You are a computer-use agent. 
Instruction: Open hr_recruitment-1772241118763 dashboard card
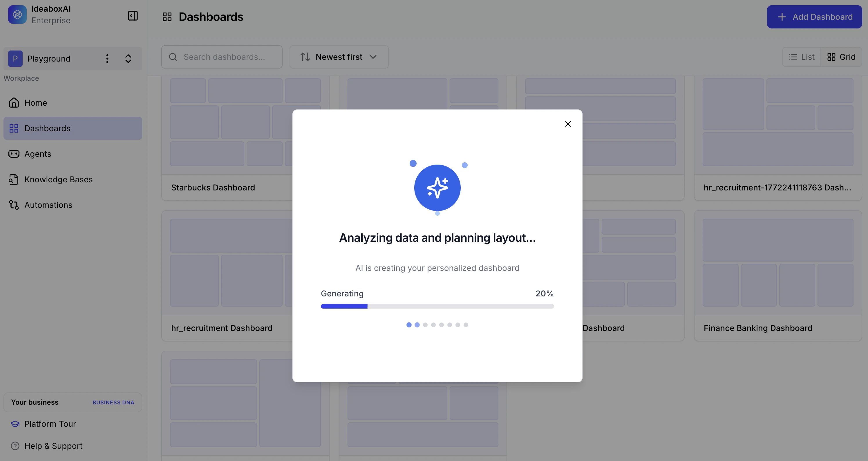[778, 138]
